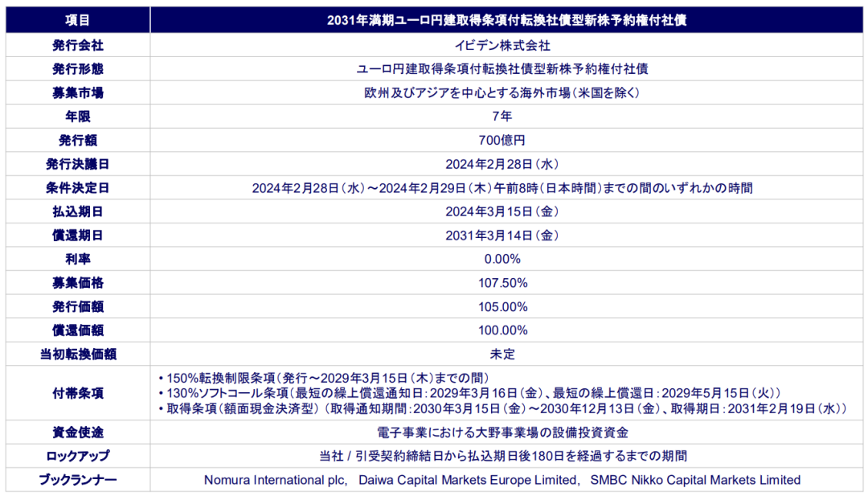Click the value '2031年3月14日(金)'
This screenshot has height=496, width=868.
pos(502,236)
